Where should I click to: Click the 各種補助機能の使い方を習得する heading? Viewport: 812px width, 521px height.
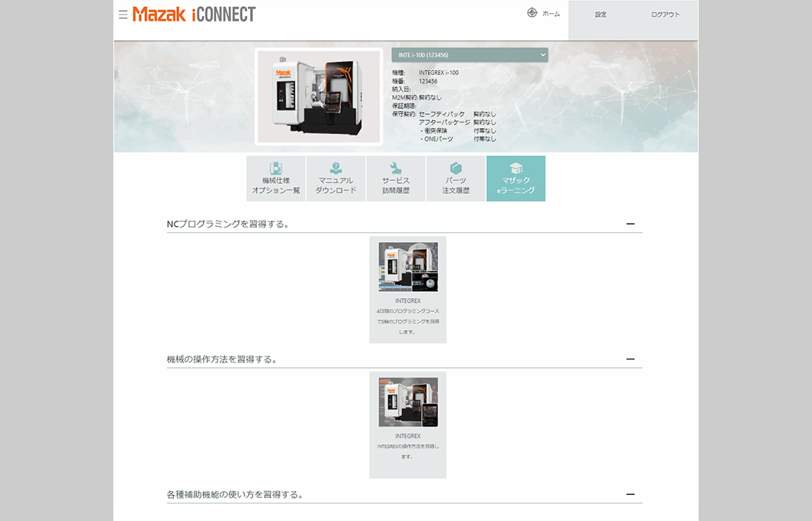[234, 495]
